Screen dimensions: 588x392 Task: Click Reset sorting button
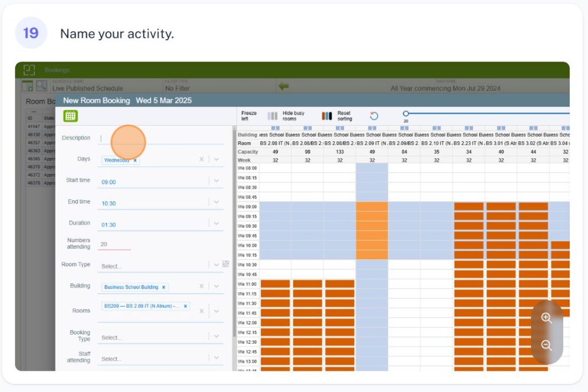pyautogui.click(x=327, y=116)
